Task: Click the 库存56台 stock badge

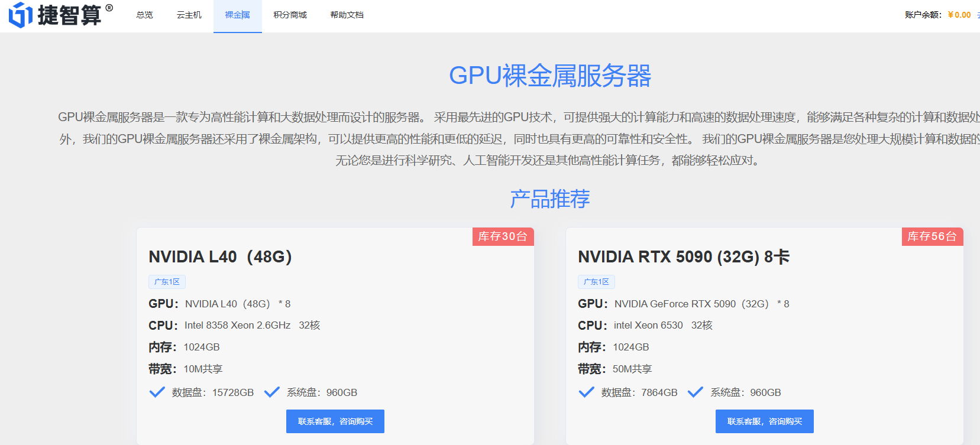Action: point(932,236)
